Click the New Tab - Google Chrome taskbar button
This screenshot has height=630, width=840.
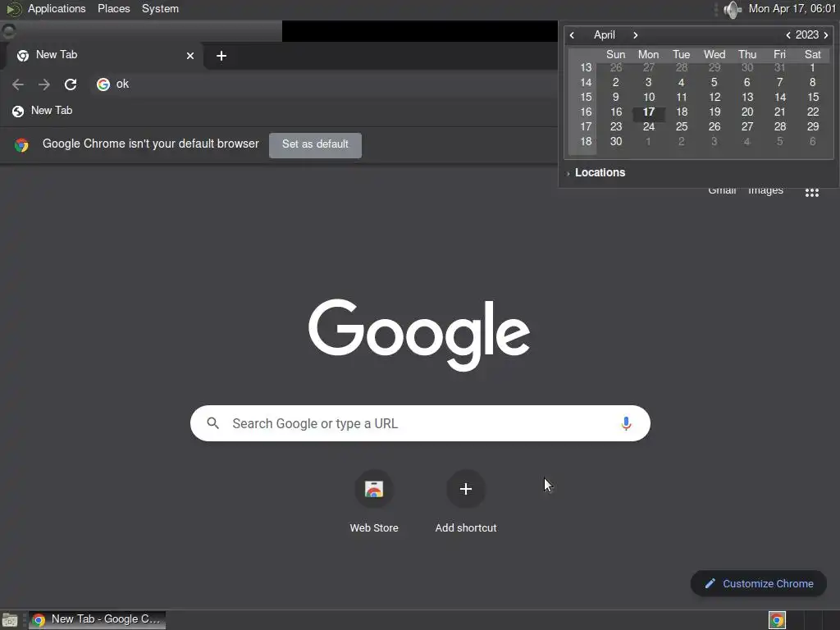97,620
